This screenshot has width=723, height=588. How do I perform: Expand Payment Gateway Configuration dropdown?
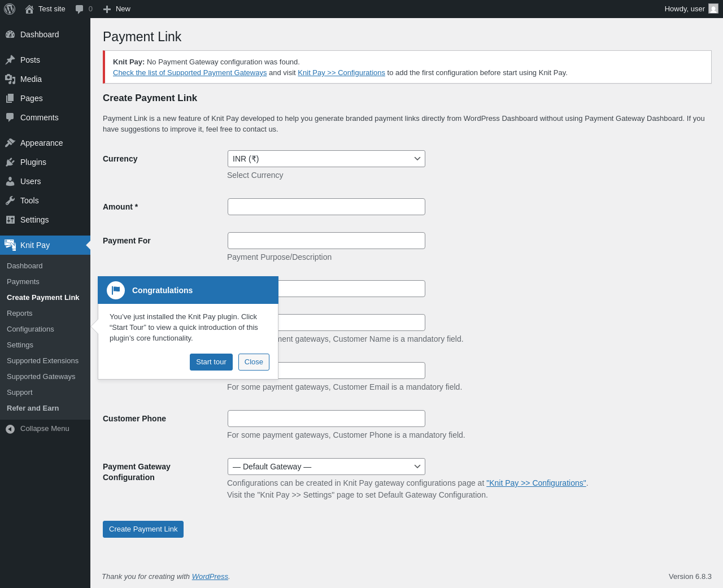(326, 467)
